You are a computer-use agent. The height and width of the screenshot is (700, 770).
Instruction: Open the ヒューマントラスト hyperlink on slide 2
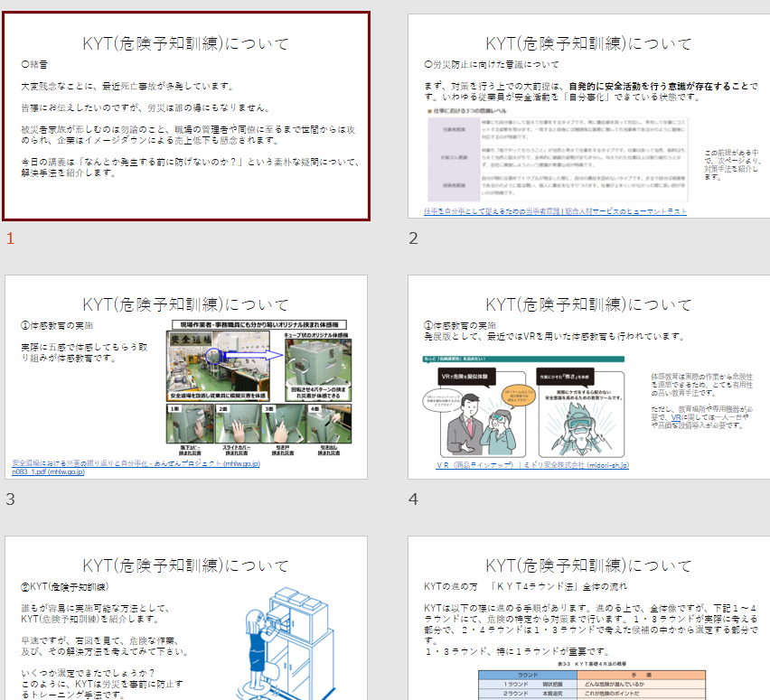pos(555,211)
